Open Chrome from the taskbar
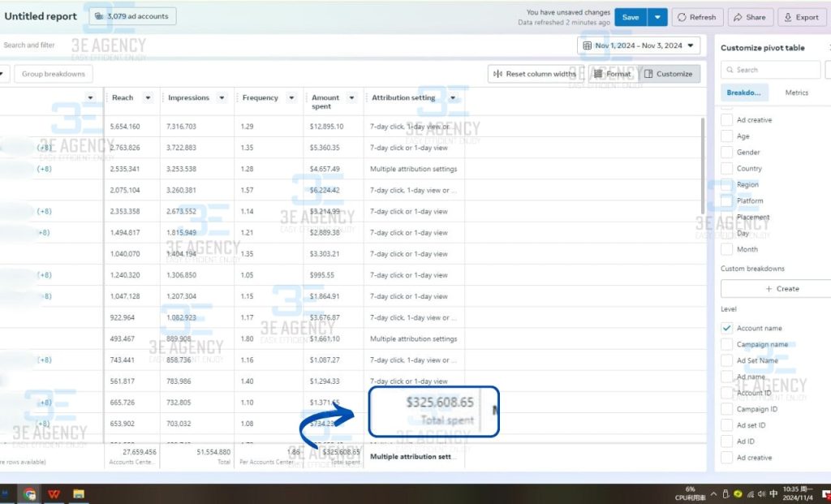The height and width of the screenshot is (504, 831). 30,493
